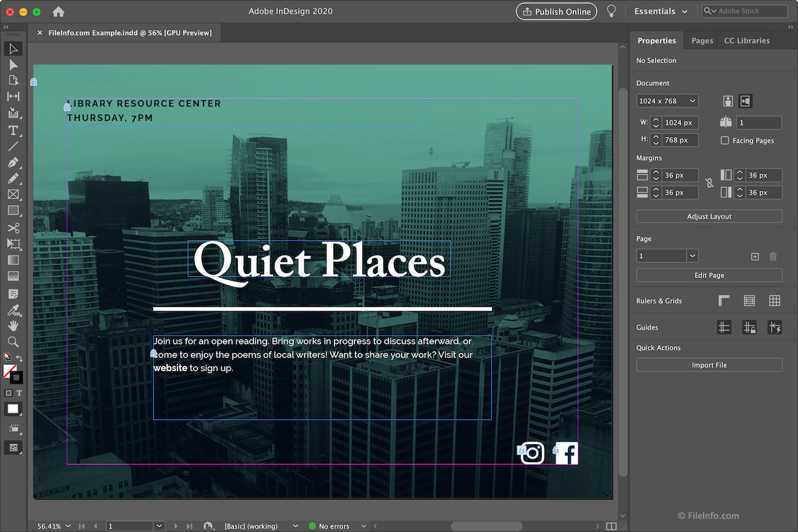The height and width of the screenshot is (532, 798).
Task: Toggle the margins chain link icon
Action: [x=710, y=183]
